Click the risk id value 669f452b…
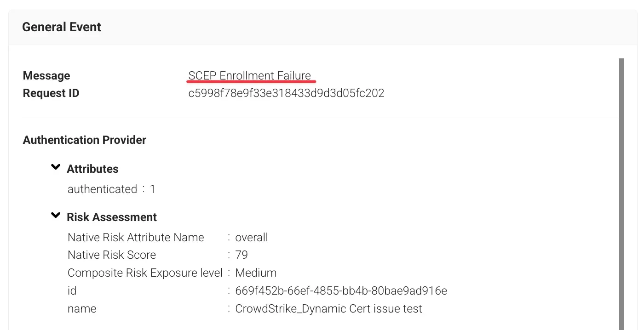 point(341,291)
